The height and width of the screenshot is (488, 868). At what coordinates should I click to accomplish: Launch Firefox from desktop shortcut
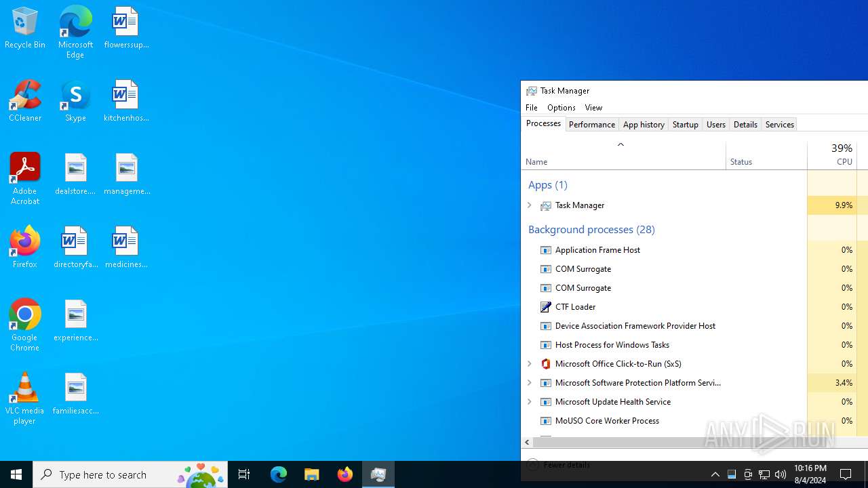(25, 248)
